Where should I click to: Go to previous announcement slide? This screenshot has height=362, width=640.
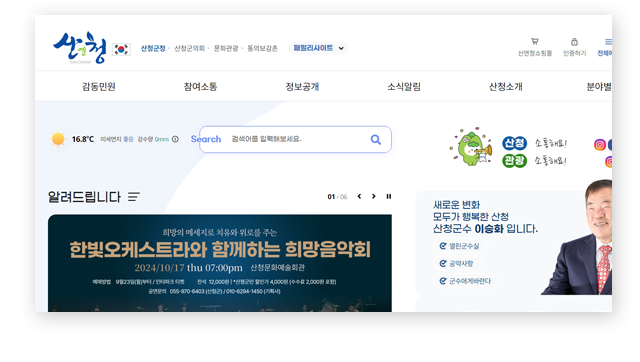tap(359, 196)
